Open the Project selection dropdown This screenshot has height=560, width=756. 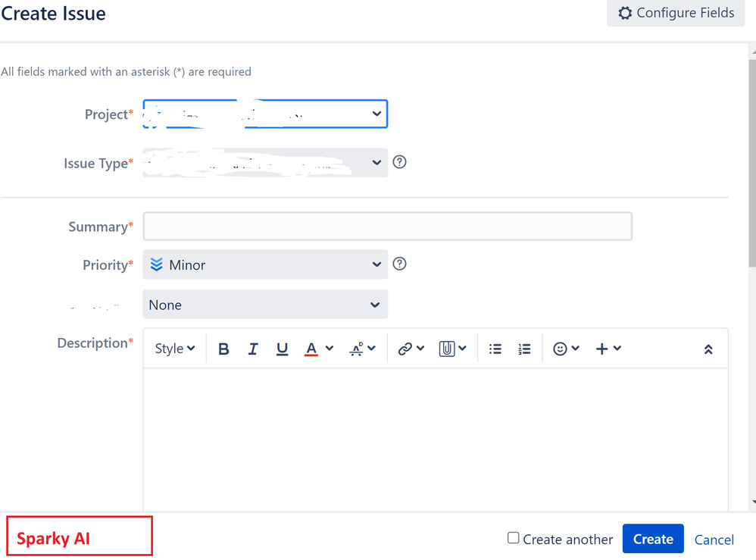(x=265, y=114)
